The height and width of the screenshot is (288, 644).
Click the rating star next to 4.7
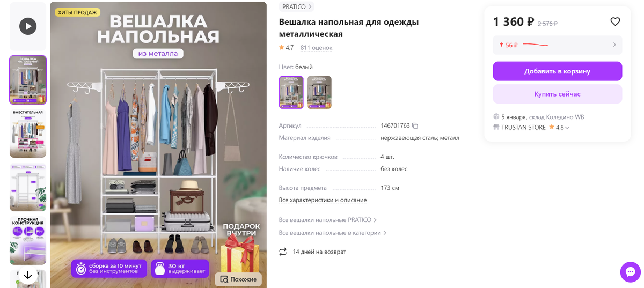pyautogui.click(x=282, y=48)
